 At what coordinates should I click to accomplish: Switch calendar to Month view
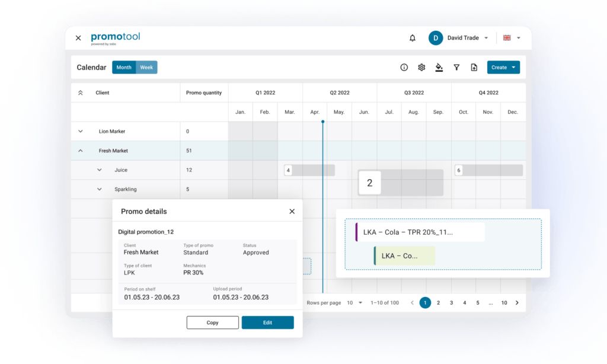tap(124, 68)
